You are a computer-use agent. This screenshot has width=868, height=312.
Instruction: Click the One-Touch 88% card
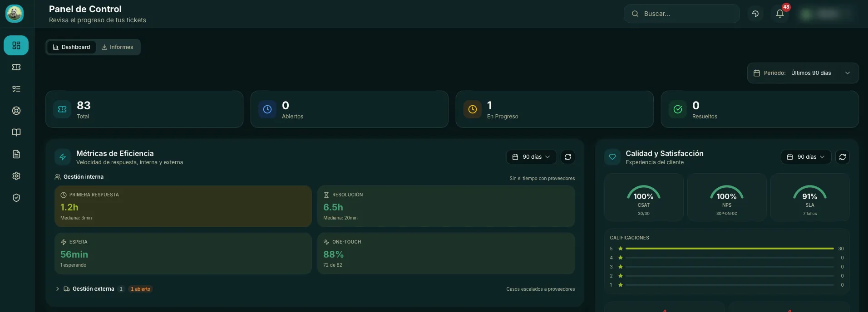(446, 253)
